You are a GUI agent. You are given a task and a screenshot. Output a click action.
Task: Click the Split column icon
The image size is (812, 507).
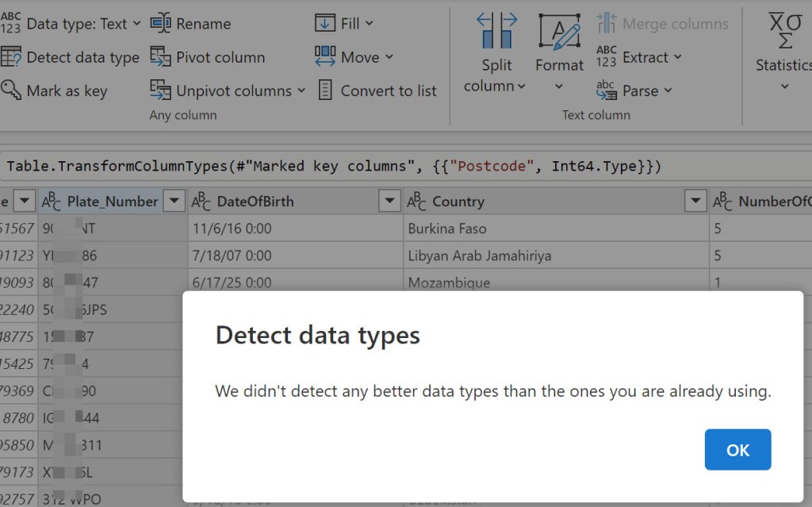coord(496,30)
